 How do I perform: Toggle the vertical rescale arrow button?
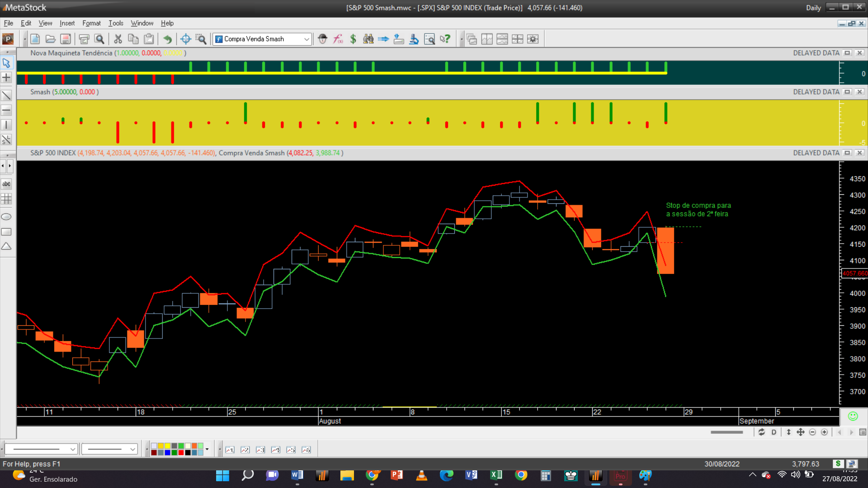click(788, 432)
